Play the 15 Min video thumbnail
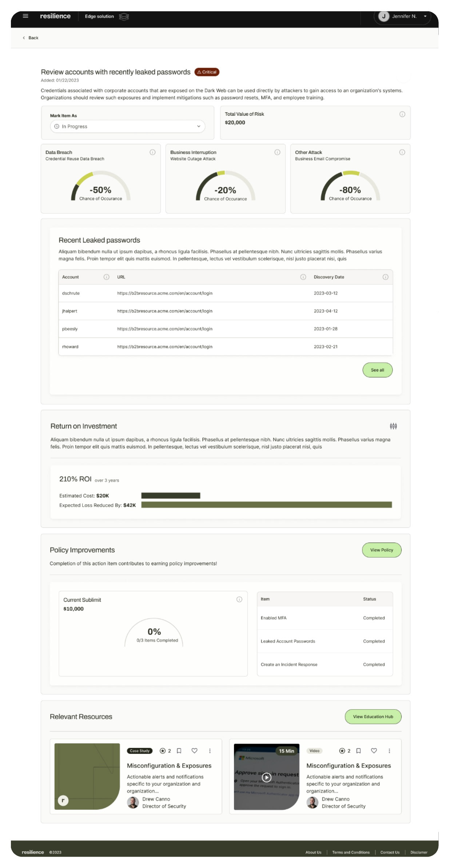Screen dimensions: 454x868 click(267, 777)
